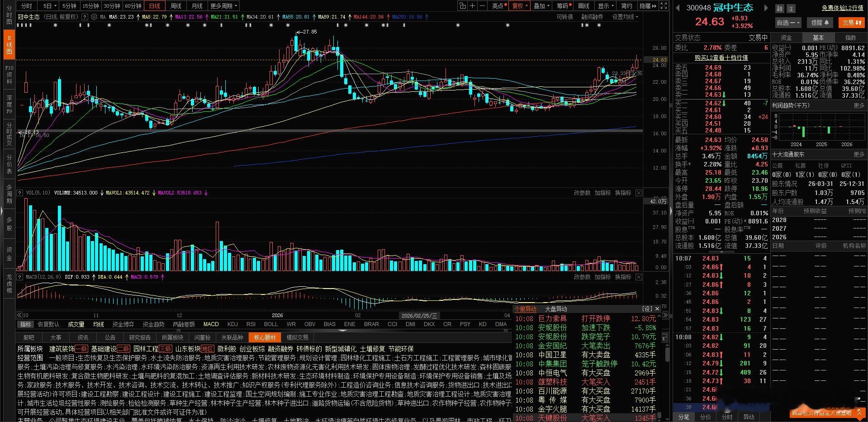
Task: Open help for the VOL indicator
Action: tap(20, 193)
